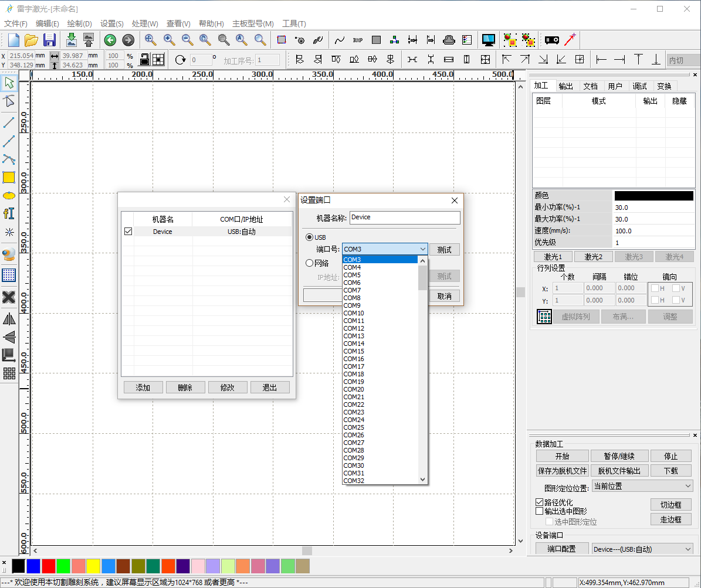Viewport: 701px width, 588px height.
Task: Create a new file with the New icon
Action: pyautogui.click(x=13, y=40)
